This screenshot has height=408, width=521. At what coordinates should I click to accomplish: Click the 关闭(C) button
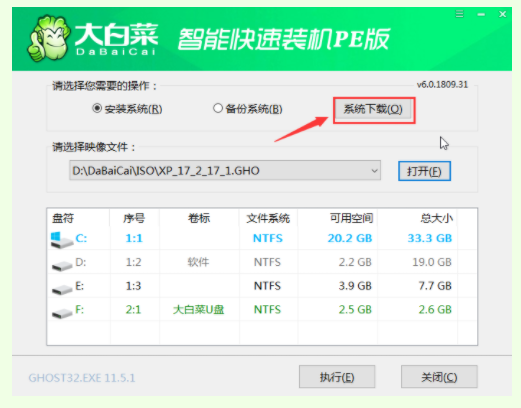tap(439, 377)
